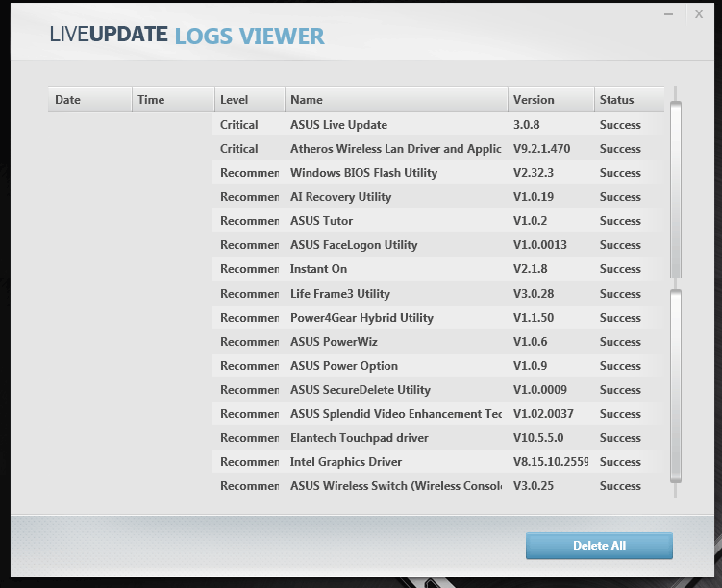This screenshot has width=722, height=588.
Task: Close the Logs Viewer window
Action: (x=699, y=14)
